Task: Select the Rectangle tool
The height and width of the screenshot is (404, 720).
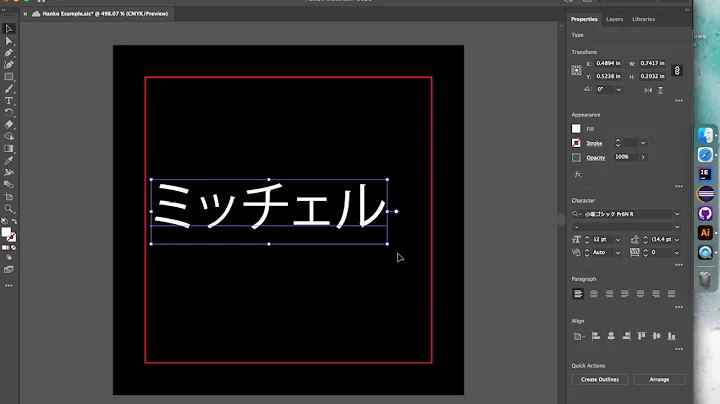Action: pos(9,77)
